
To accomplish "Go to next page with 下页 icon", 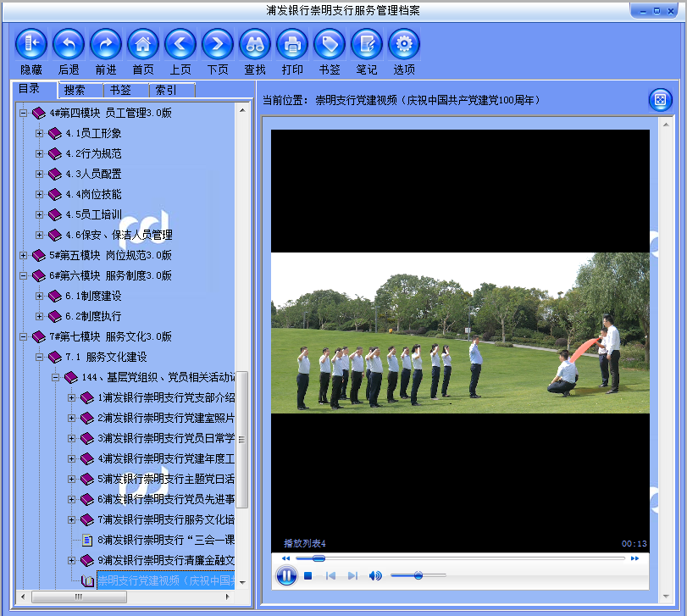I will (x=218, y=44).
